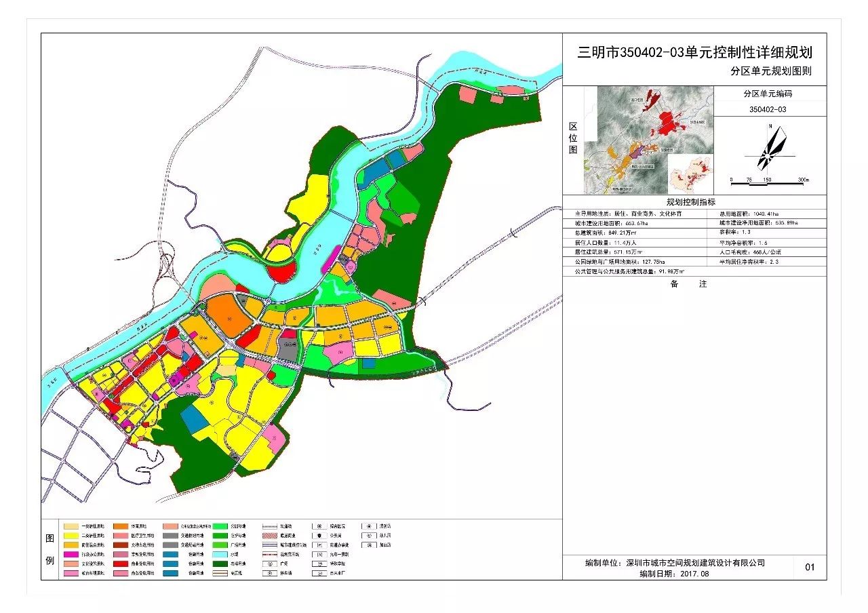Click the title 三明市350402-03单元控制性详细规划

click(x=694, y=52)
